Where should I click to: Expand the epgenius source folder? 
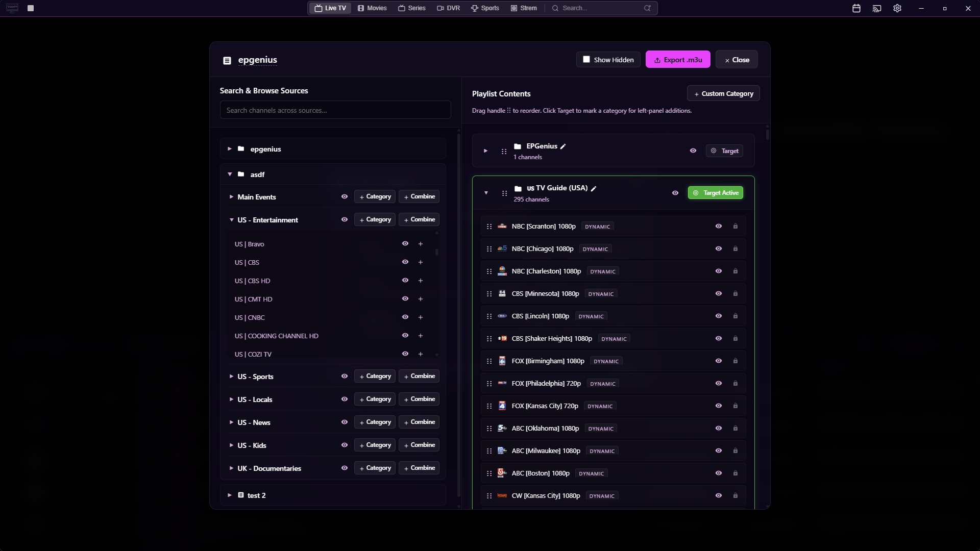[x=230, y=149]
